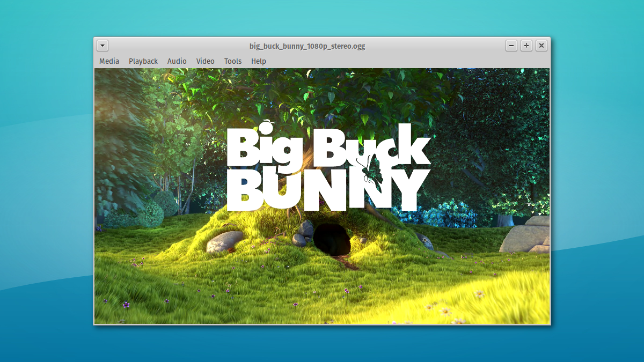
Task: Click the grey rock left of the burrow
Action: click(224, 242)
